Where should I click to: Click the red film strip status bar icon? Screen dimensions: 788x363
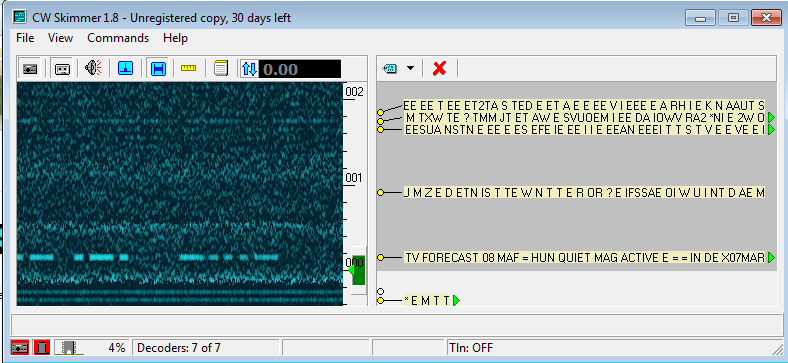(x=42, y=347)
